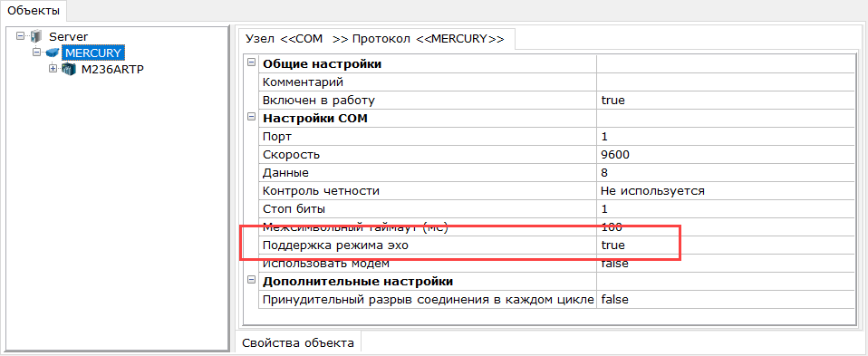
Task: Select the Стоп биты property label
Action: point(294,209)
